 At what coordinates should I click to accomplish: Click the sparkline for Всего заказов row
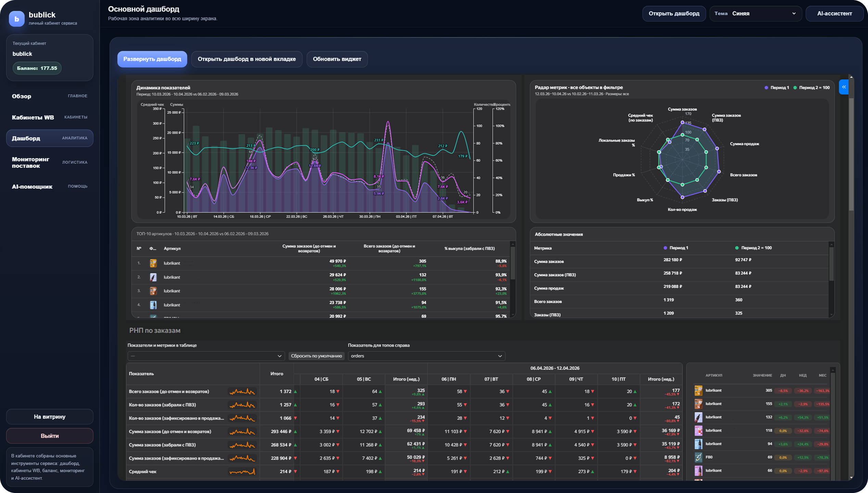(x=242, y=392)
